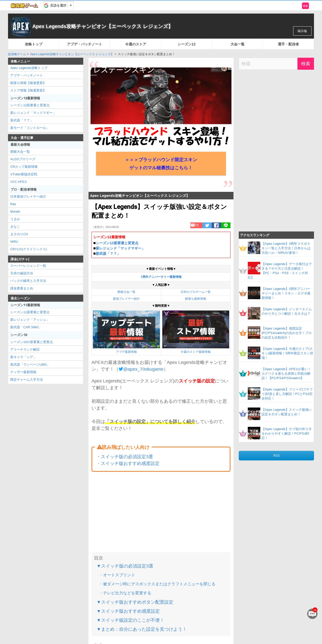Open the Google language selector dropdown
The image size is (322, 644).
tap(58, 6)
